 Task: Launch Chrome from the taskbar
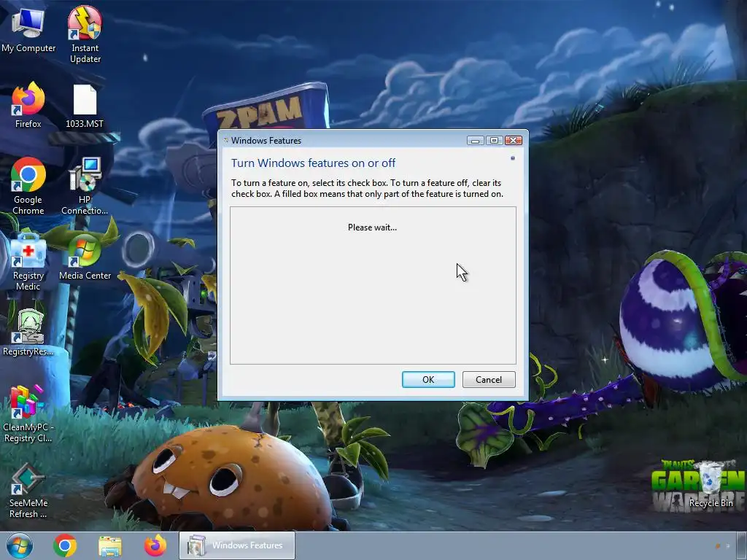[x=65, y=545]
